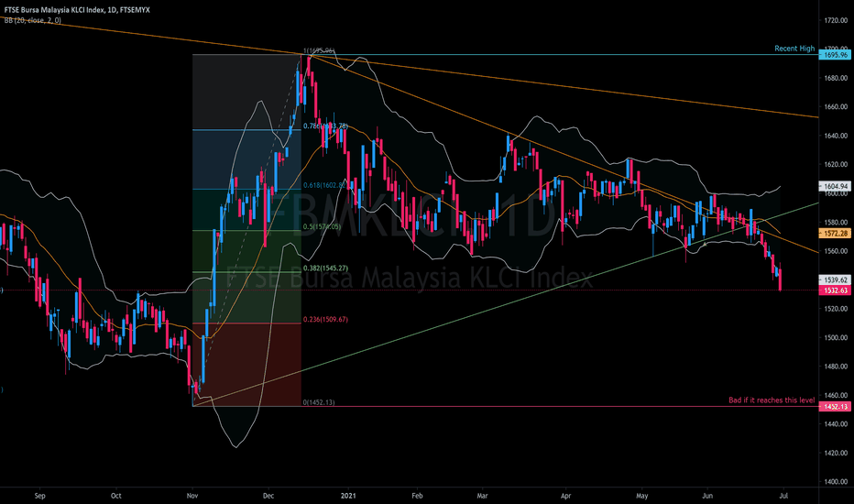Click the BB (20, close, 2, 0) indicator label
The height and width of the screenshot is (504, 854).
[x=33, y=20]
